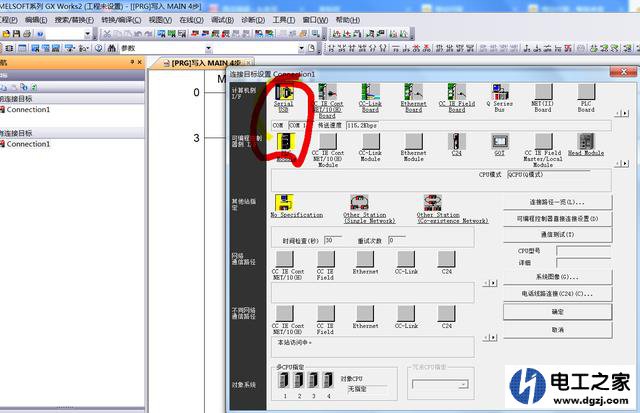This screenshot has width=640, height=413.
Task: Select multi-CPU unit number 3
Action: pos(313,380)
